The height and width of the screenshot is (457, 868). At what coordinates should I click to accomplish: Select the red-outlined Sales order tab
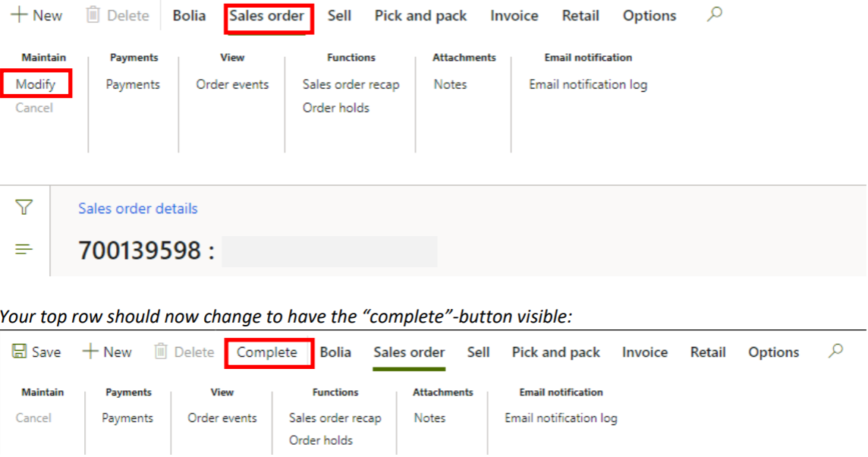[x=267, y=16]
